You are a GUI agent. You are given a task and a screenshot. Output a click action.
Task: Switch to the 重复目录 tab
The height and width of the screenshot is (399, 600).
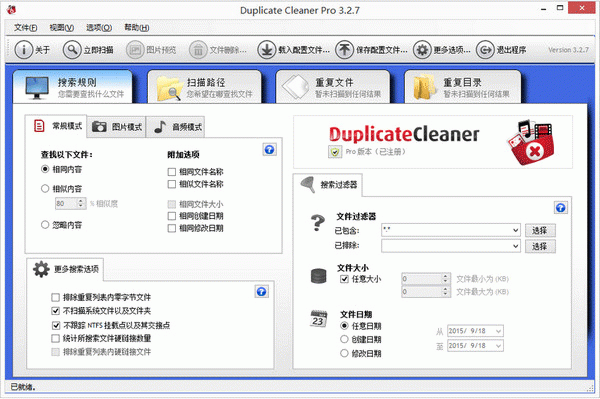[463, 87]
